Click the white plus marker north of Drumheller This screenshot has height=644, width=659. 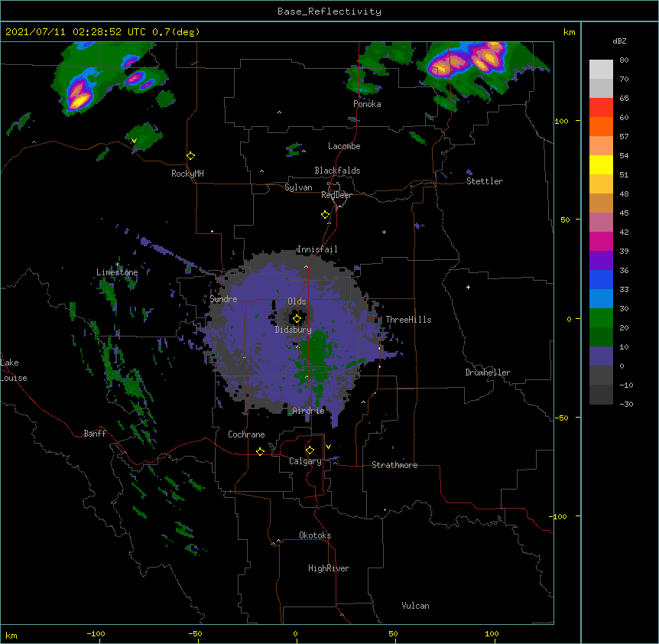[468, 287]
